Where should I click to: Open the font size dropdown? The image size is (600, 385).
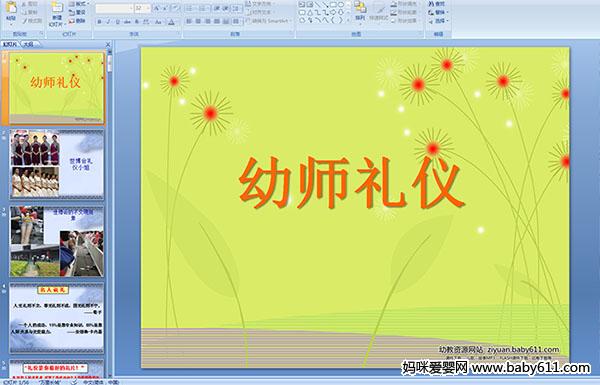(x=148, y=8)
